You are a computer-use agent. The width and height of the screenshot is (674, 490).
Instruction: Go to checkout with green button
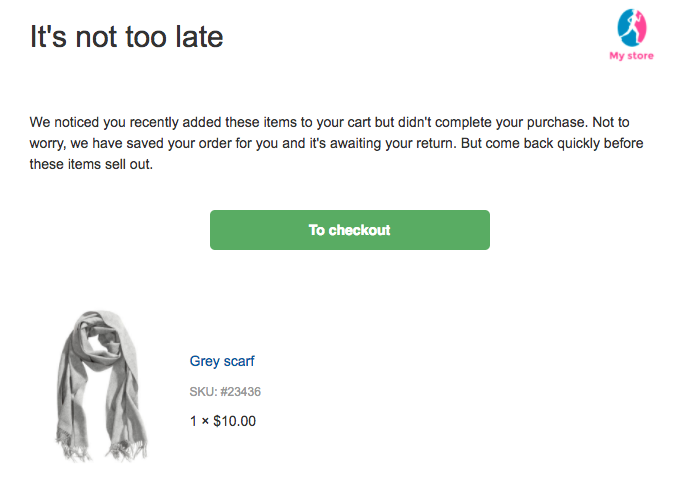[x=349, y=230]
